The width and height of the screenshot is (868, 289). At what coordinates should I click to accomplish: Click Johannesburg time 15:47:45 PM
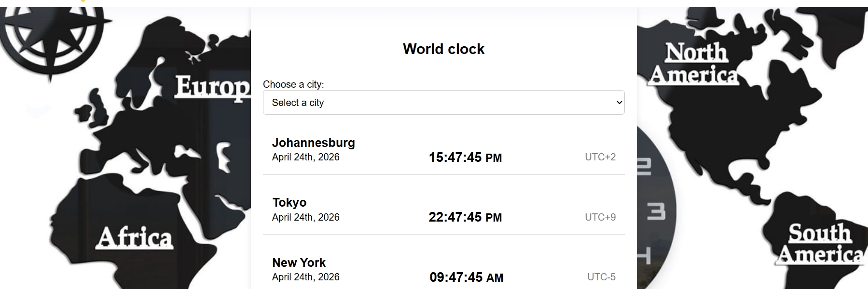[465, 158]
